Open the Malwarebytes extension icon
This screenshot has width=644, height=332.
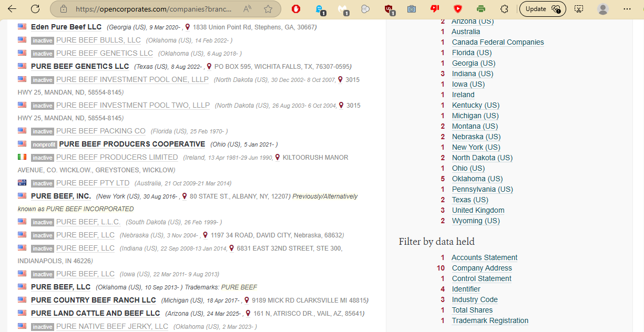343,9
